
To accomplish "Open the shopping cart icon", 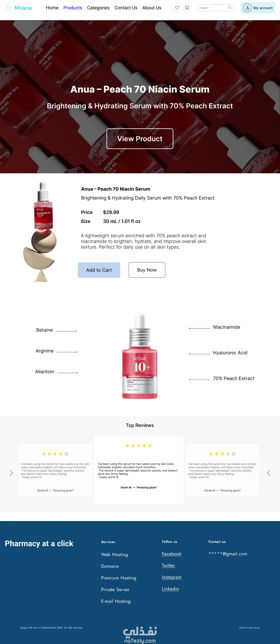I will [187, 8].
